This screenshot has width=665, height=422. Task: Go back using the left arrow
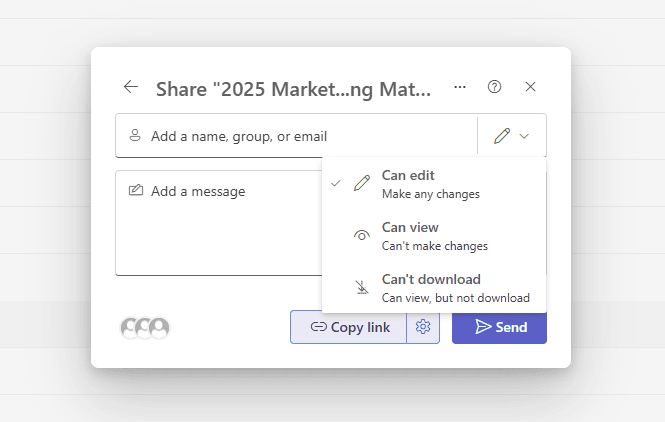[x=131, y=87]
